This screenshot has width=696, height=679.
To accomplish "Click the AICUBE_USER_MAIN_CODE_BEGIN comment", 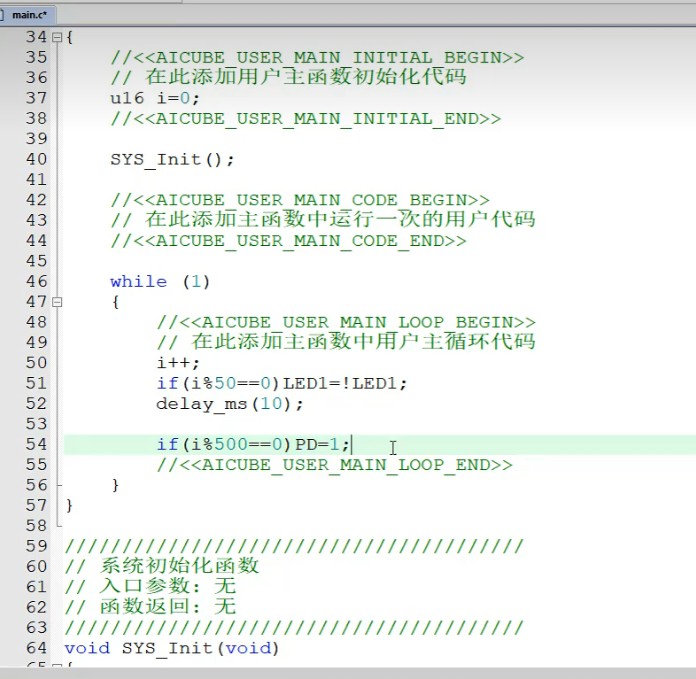I will coord(300,200).
